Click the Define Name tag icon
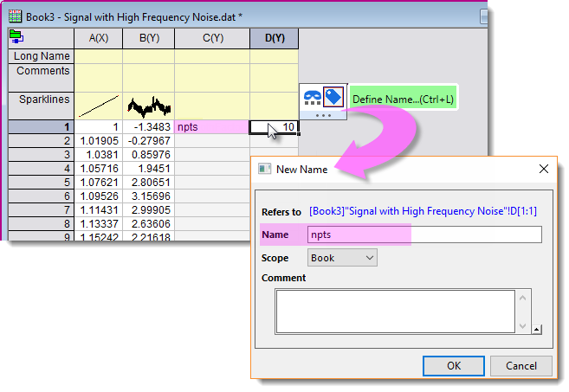Viewport: 569px width, 392px height. click(x=333, y=99)
